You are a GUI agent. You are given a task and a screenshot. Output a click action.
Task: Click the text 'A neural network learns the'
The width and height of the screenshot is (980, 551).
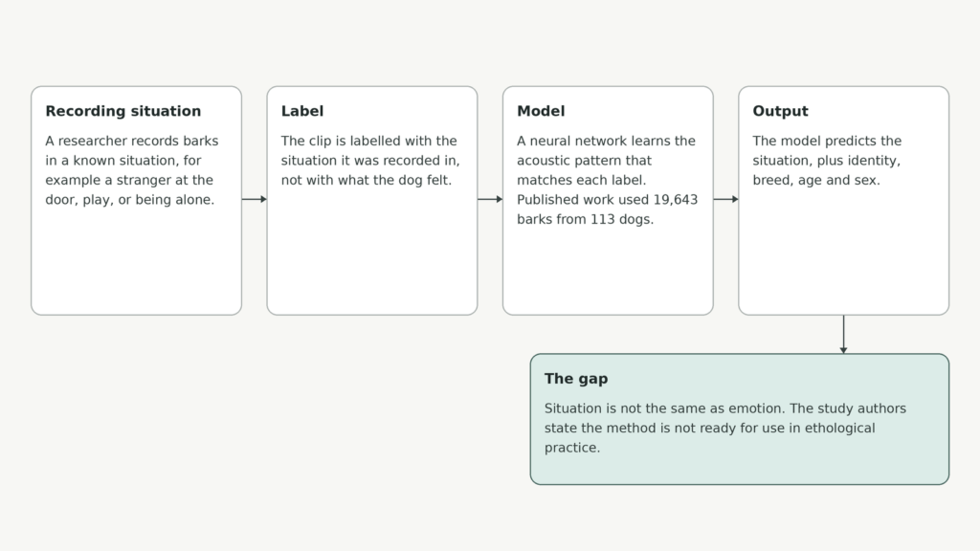(x=606, y=142)
